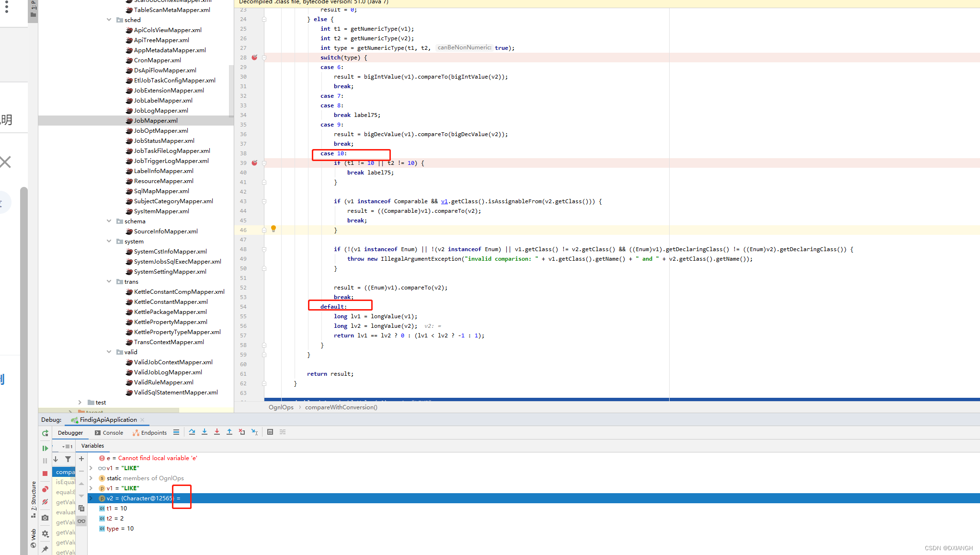Viewport: 980px width, 555px height.
Task: Click the restore breakpoint icon at line 28
Action: point(254,57)
